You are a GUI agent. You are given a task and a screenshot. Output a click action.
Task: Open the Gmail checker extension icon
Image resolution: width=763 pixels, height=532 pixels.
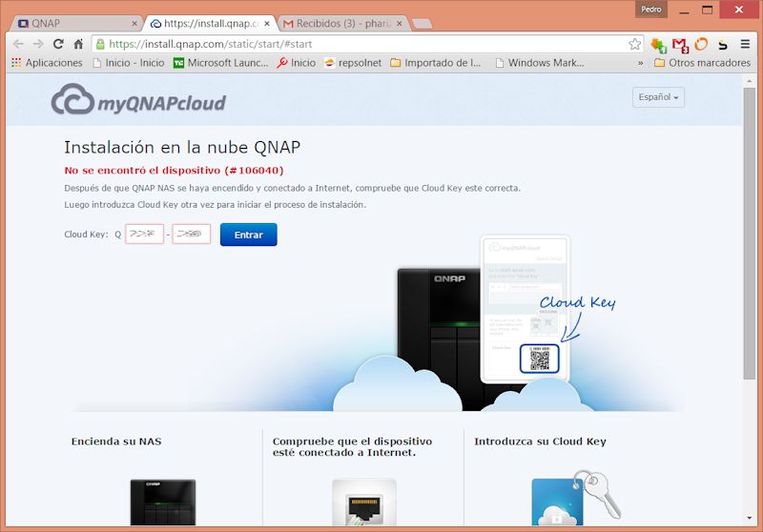tap(680, 45)
